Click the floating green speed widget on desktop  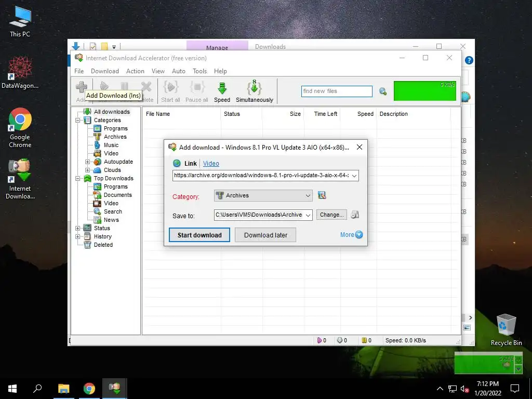pos(488,363)
